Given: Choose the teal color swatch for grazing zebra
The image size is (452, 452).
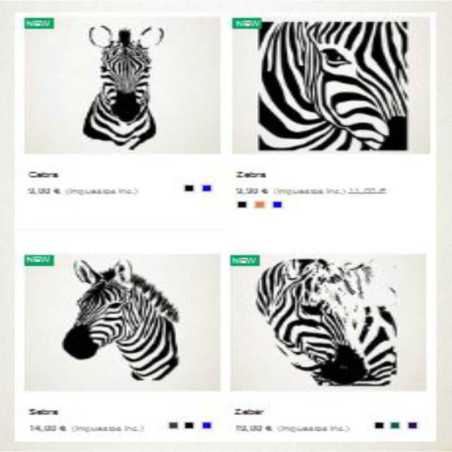Looking at the screenshot, I should (x=395, y=425).
